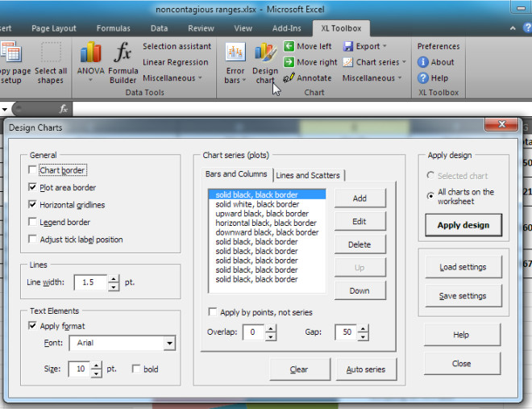The image size is (532, 409).
Task: Open the Data ribbon tab
Action: pos(159,28)
